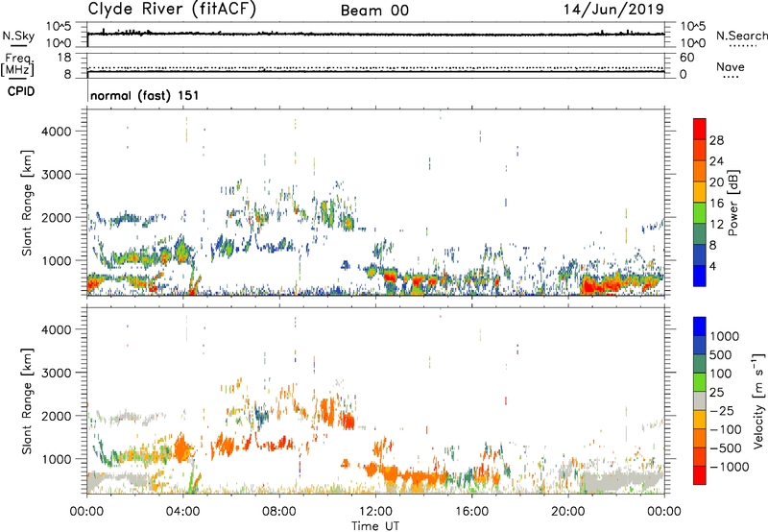
Task: Pick the light green 12–16 dB colorbar segment
Action: pyautogui.click(x=700, y=213)
